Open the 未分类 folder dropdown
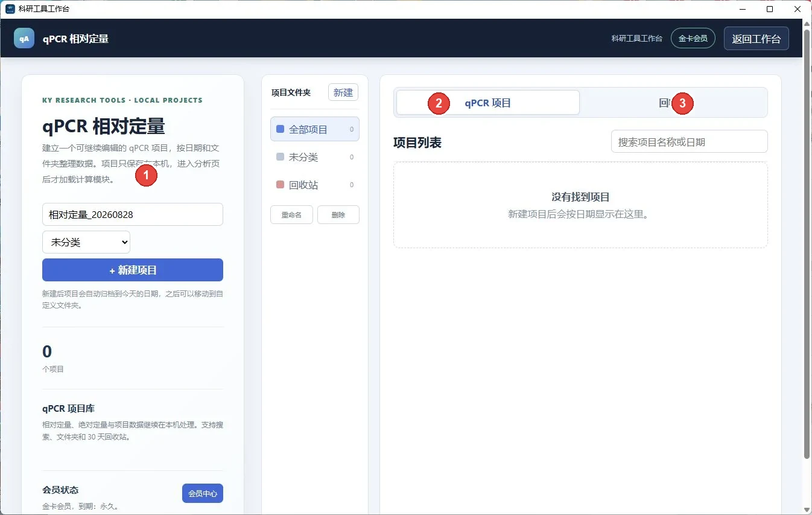This screenshot has height=515, width=812. (86, 242)
